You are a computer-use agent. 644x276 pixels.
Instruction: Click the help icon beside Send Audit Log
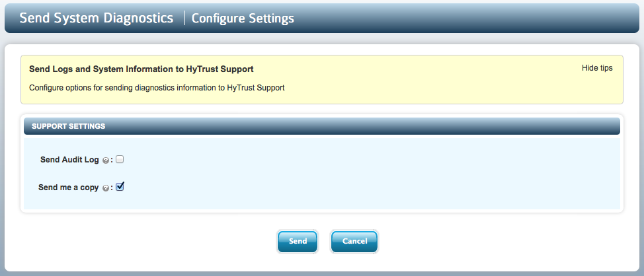106,160
